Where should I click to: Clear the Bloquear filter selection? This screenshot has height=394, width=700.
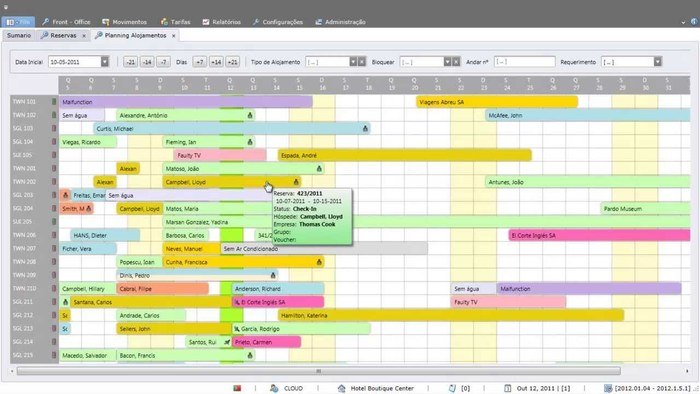[456, 62]
